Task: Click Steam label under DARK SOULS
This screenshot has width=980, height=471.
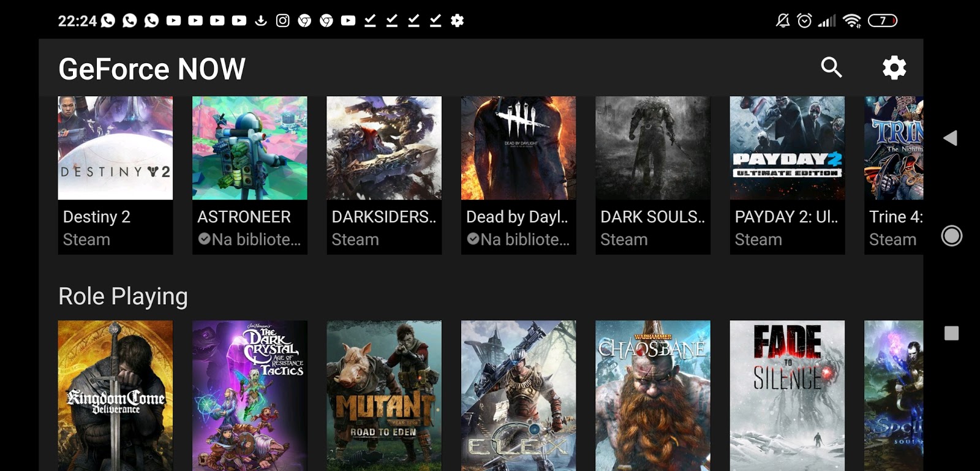Action: pyautogui.click(x=624, y=239)
